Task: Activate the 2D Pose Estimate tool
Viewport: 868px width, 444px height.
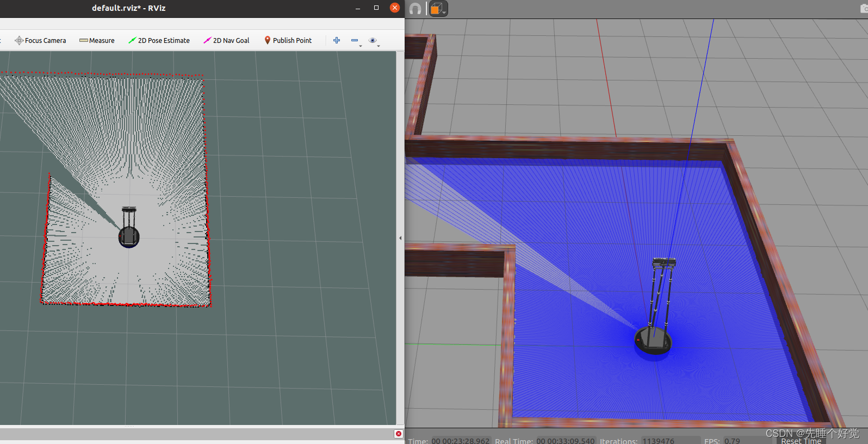Action: click(x=159, y=40)
